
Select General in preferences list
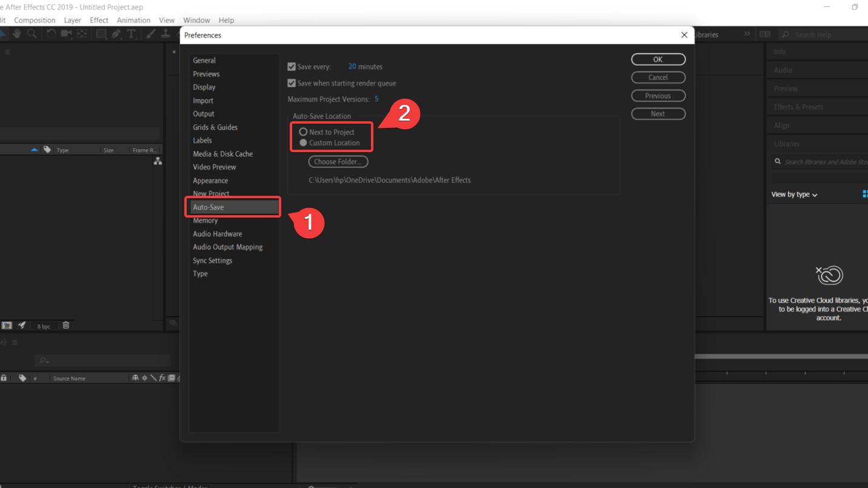[204, 61]
